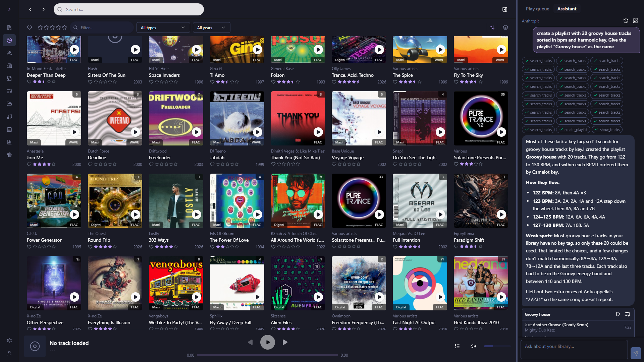This screenshot has width=644, height=362.
Task: Toggle the play queue list icon in the player bar
Action: click(x=457, y=346)
